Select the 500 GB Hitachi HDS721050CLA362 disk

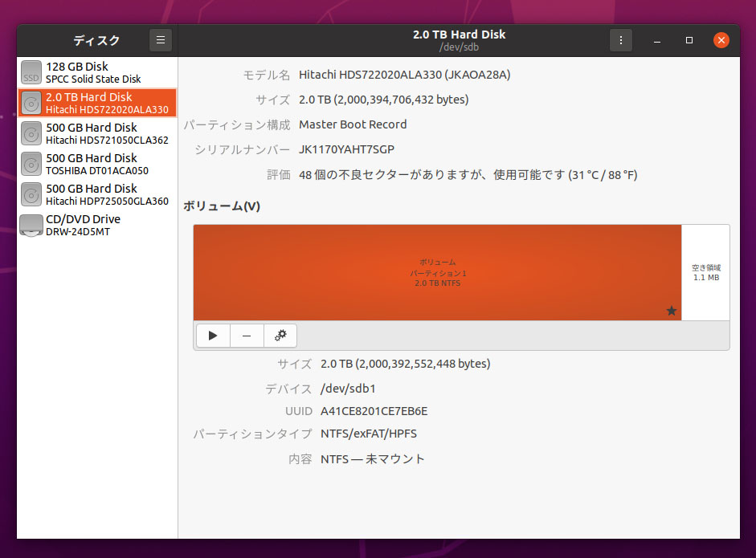(97, 133)
